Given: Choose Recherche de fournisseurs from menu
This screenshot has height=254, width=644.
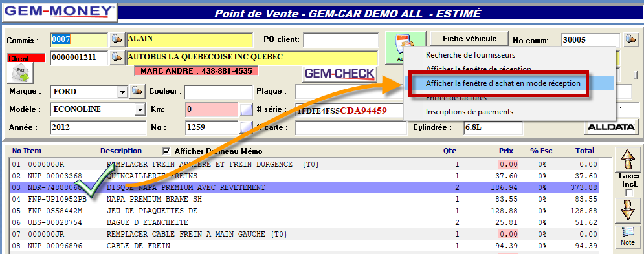Looking at the screenshot, I should tap(471, 54).
